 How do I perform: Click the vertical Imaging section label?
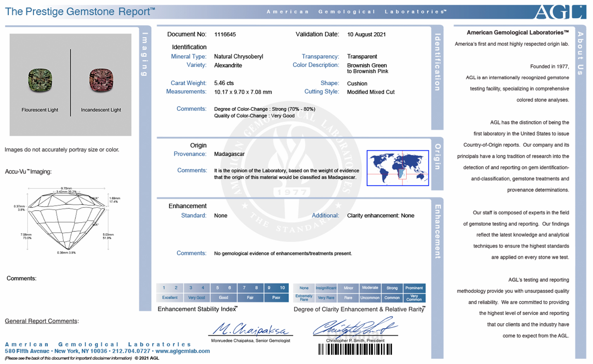144,54
